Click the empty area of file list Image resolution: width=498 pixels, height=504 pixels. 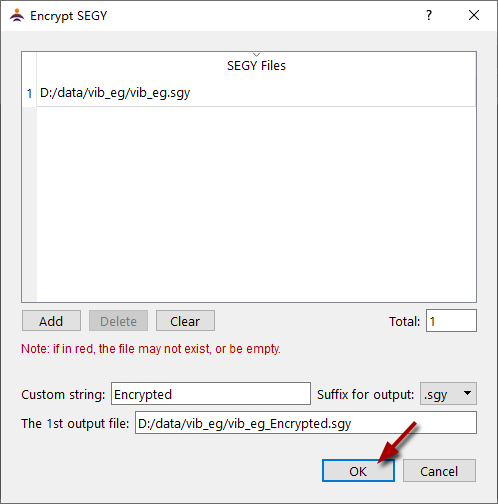point(256,204)
